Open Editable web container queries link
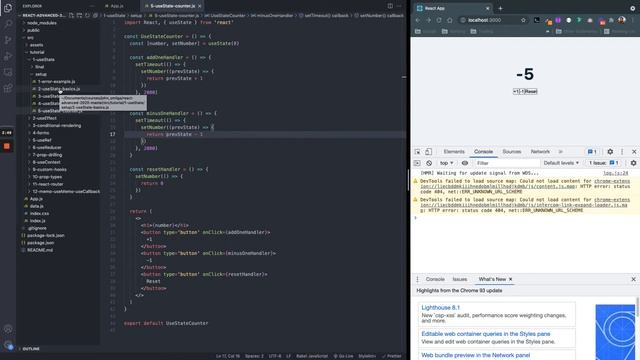Viewport: 640px width, 360px height. 486,334
